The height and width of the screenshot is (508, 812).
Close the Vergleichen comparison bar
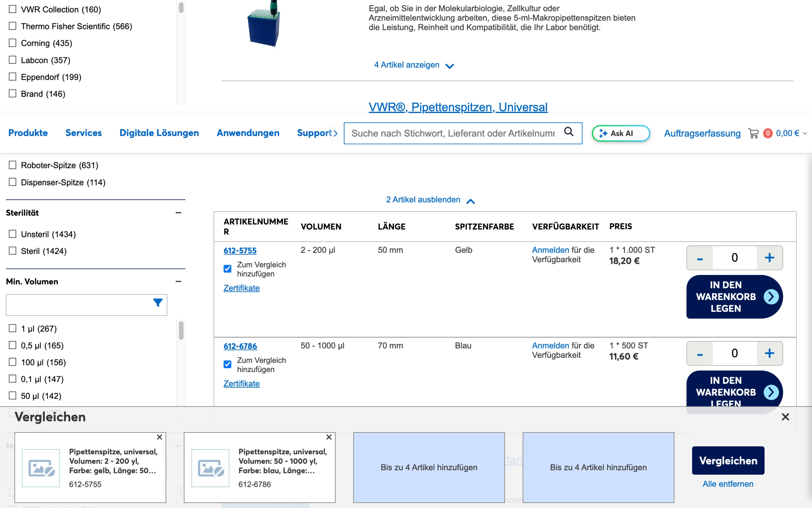pos(785,417)
